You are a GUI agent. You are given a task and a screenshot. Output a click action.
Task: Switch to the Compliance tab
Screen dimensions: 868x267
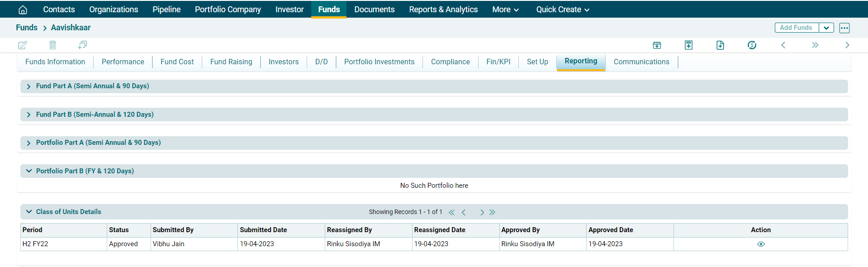click(x=450, y=62)
